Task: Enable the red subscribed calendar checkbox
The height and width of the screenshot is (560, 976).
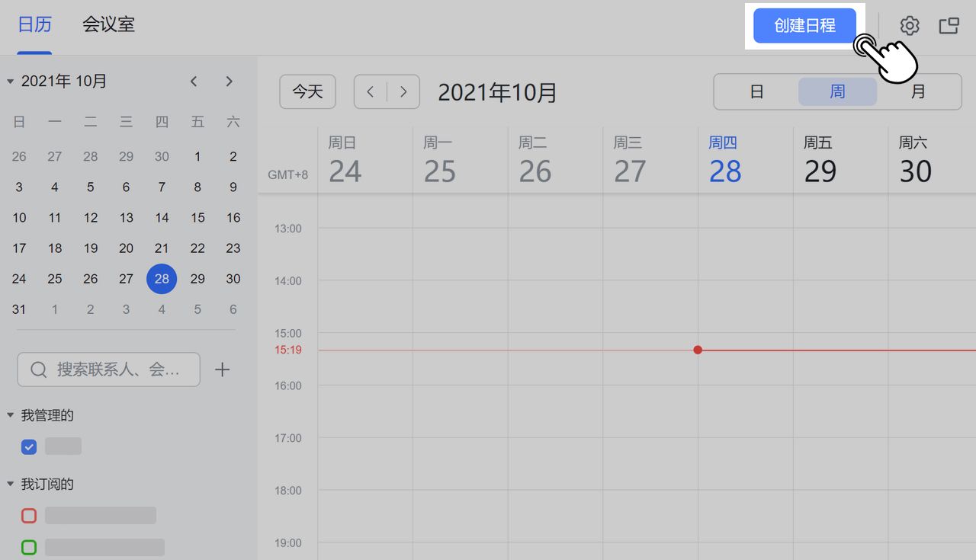Action: pyautogui.click(x=29, y=516)
